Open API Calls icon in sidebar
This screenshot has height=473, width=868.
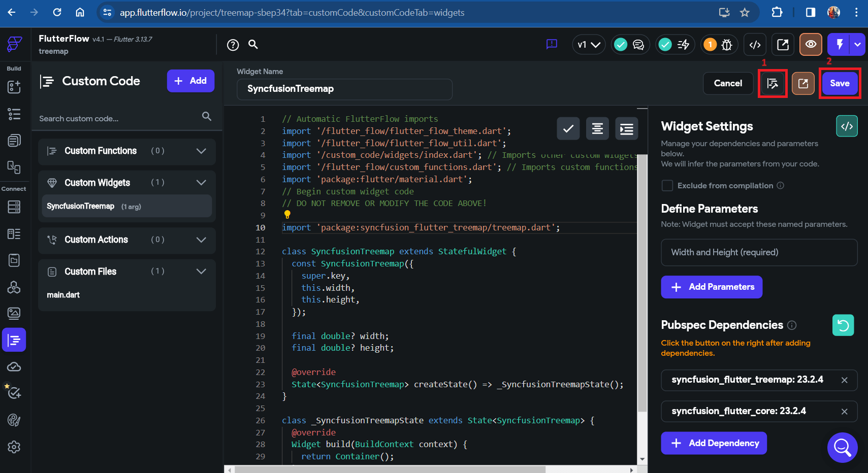(x=14, y=287)
